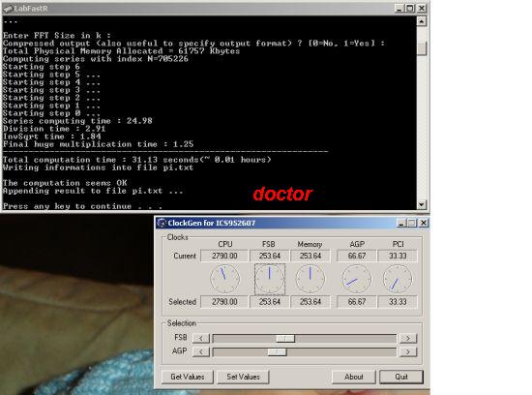Click the Get Values button
Screen dimensions: 532x395
[188, 377]
